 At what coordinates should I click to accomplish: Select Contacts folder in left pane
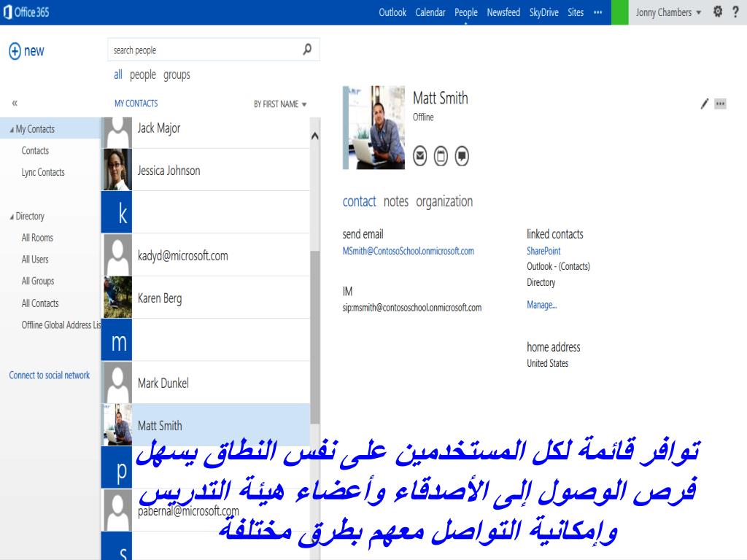pos(35,150)
